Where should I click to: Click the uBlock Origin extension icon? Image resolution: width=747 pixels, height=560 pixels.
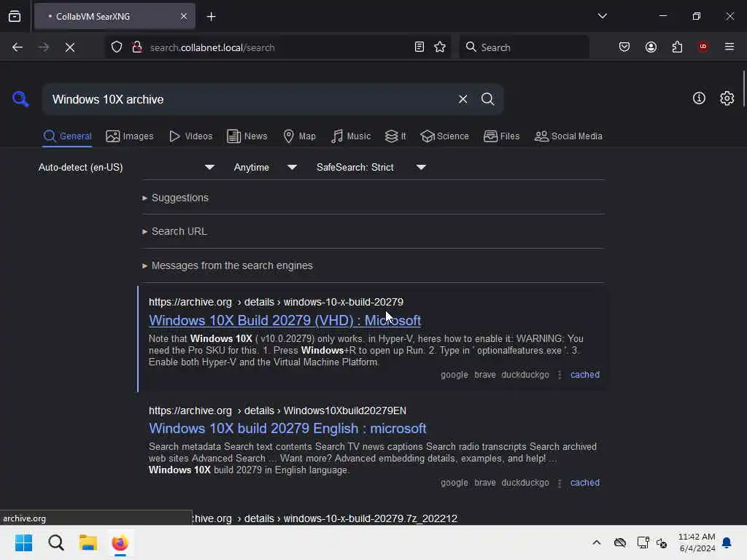[x=703, y=47]
